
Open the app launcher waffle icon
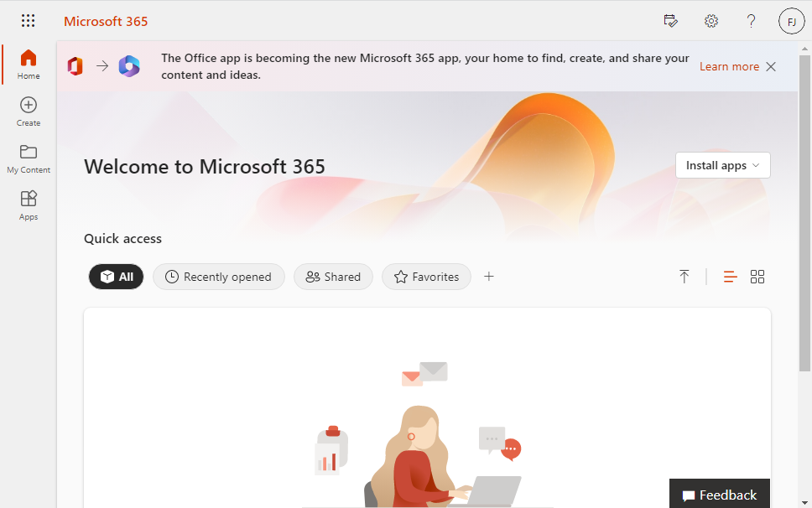coord(28,21)
